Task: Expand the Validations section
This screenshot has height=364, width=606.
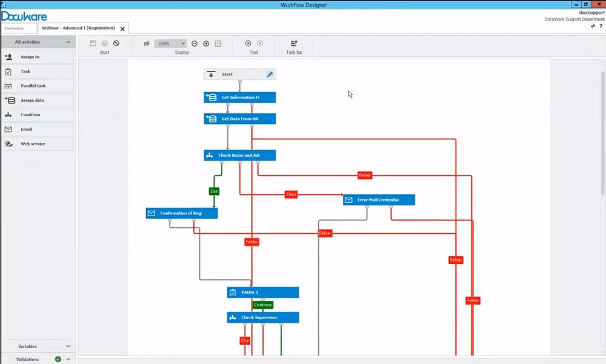Action: point(68,359)
